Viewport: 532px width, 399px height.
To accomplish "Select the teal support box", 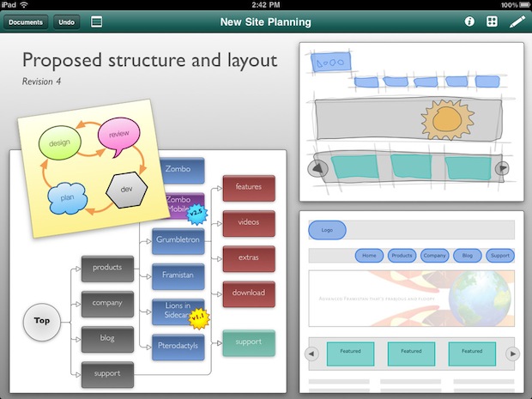I will tap(249, 342).
